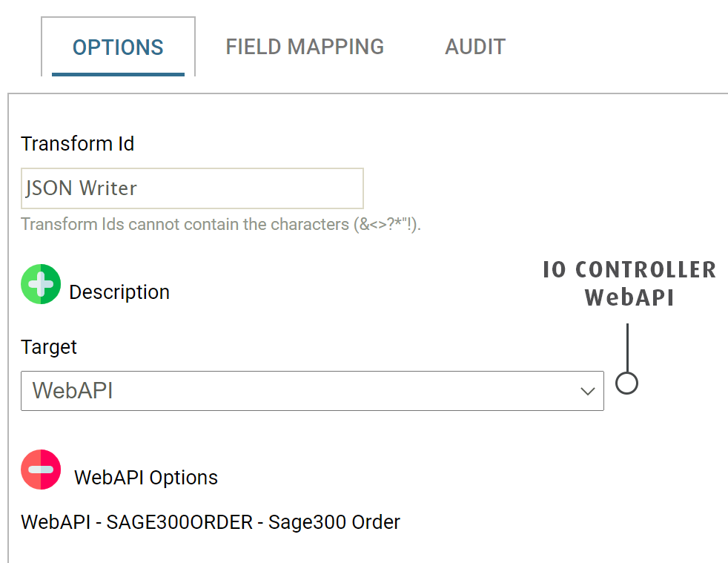Select the WebAPI - SAGE300ORDER - Sage300 Order entry
This screenshot has width=728, height=563.
(211, 522)
